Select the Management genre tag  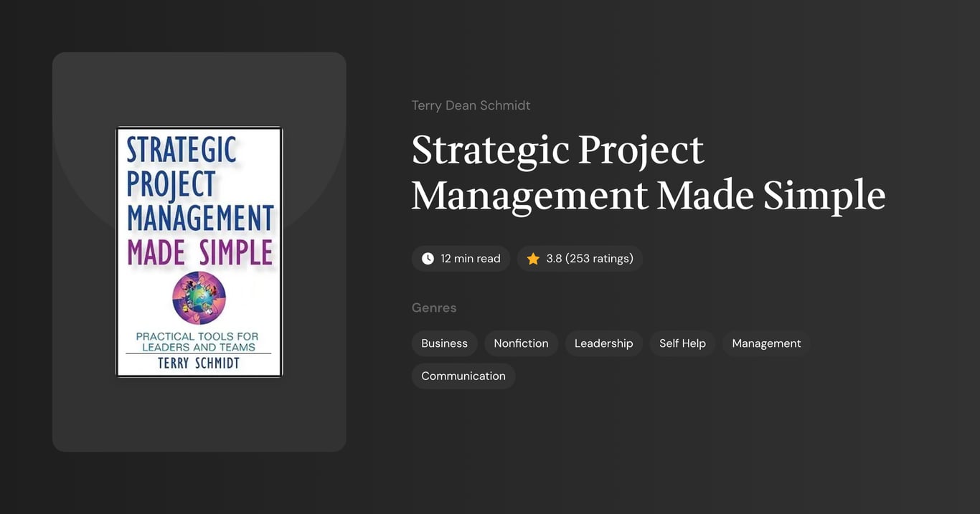point(765,343)
